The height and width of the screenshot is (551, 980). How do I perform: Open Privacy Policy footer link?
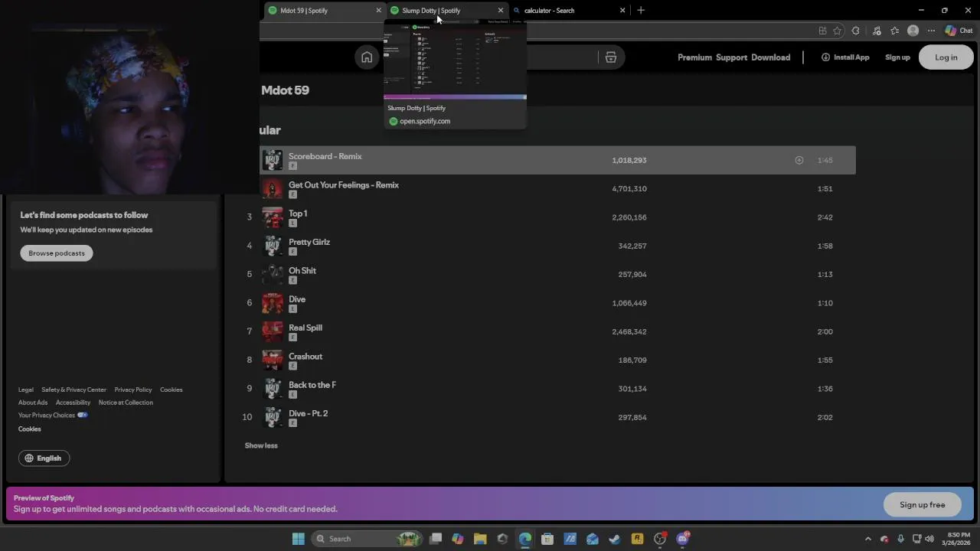[x=133, y=390]
